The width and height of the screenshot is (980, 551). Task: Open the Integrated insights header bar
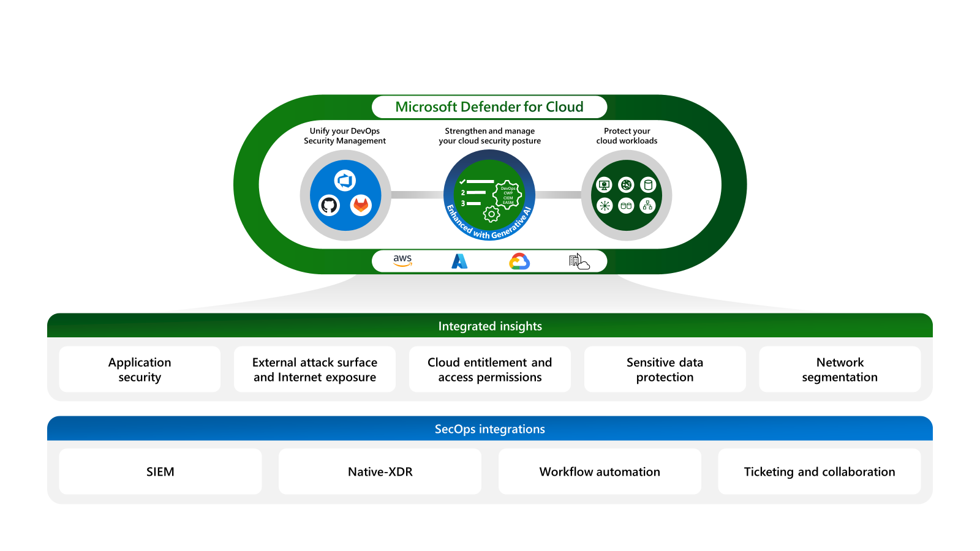(x=490, y=326)
